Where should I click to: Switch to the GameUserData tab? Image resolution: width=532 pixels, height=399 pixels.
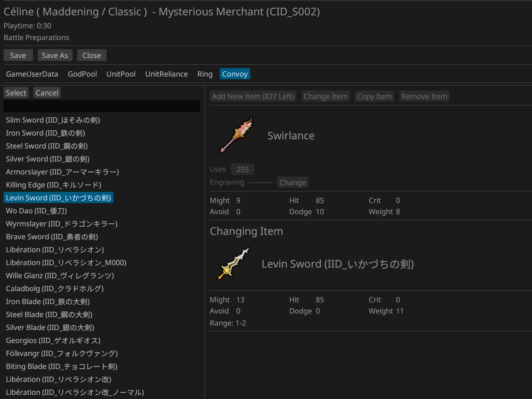click(32, 74)
